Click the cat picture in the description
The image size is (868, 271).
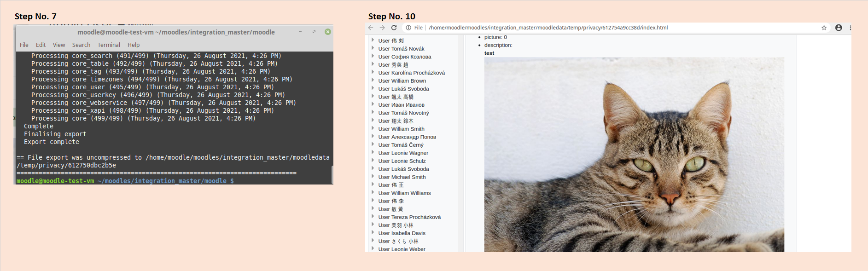tap(634, 155)
